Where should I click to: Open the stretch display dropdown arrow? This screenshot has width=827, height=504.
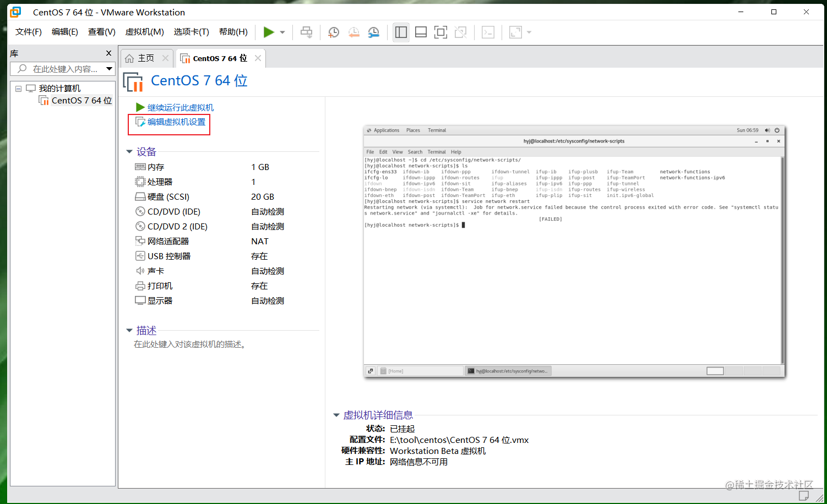(x=529, y=32)
